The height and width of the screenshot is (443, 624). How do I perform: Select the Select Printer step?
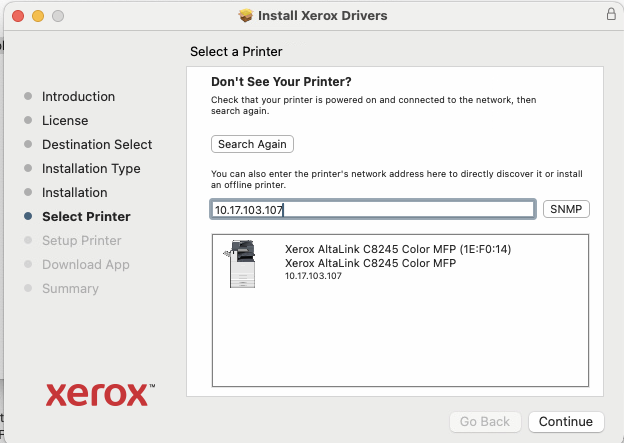click(86, 217)
